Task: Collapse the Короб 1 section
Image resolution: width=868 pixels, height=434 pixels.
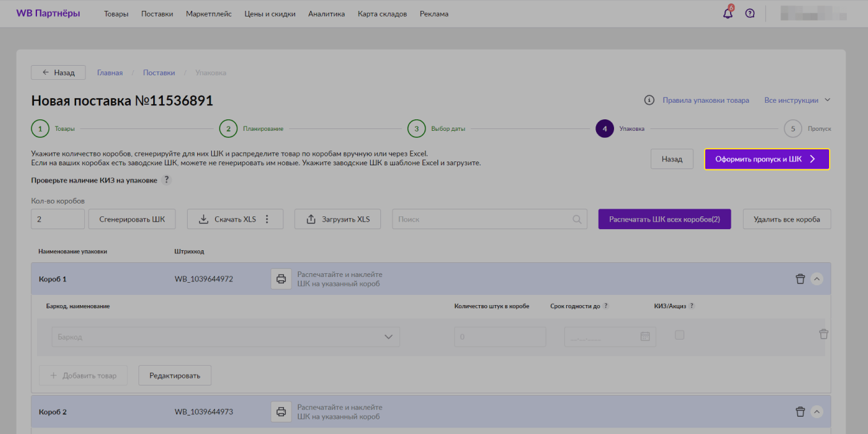Action: click(x=817, y=279)
